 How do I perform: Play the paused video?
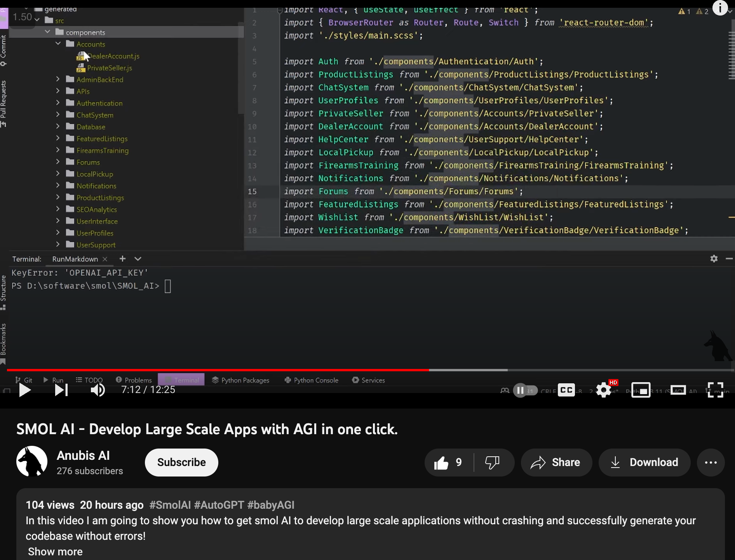point(25,390)
